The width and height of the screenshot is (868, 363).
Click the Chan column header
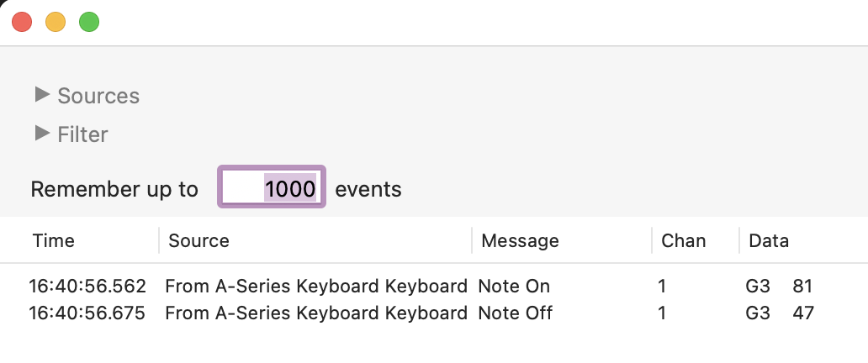point(683,241)
